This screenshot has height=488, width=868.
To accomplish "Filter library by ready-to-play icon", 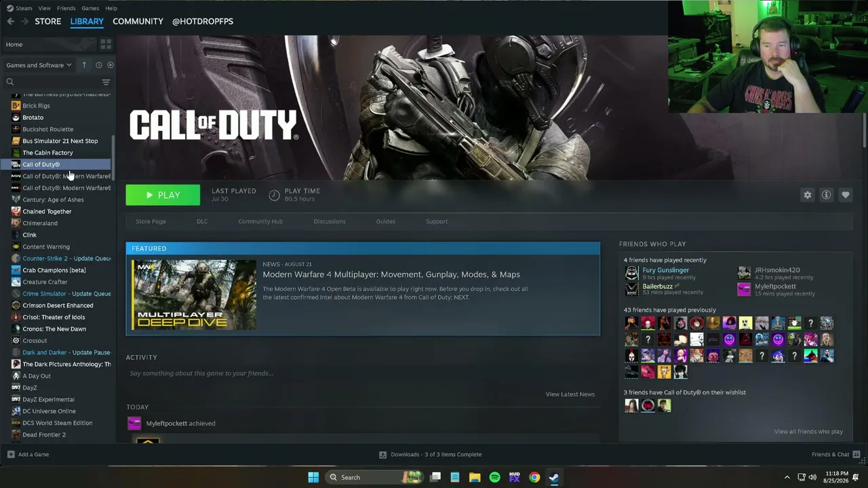I will click(x=111, y=65).
